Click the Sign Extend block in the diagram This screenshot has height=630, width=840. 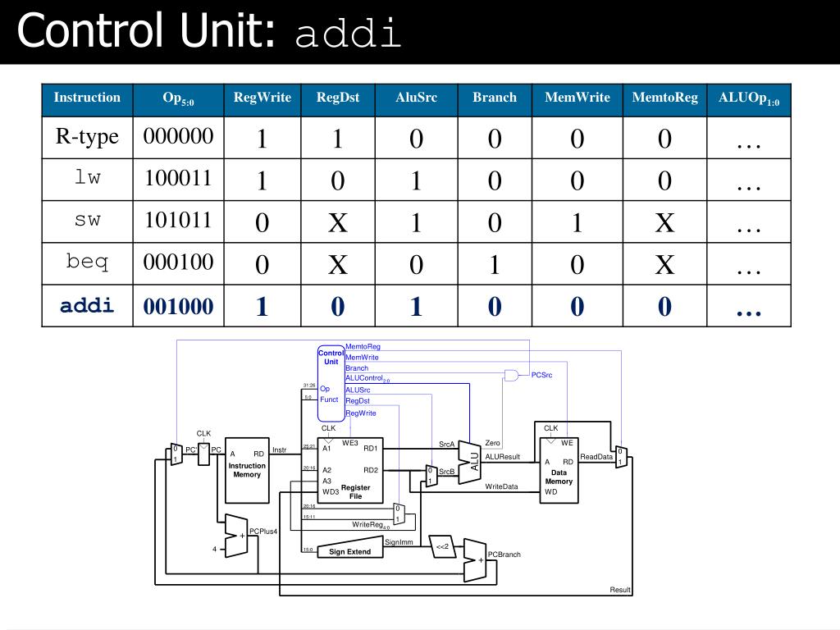coord(349,549)
